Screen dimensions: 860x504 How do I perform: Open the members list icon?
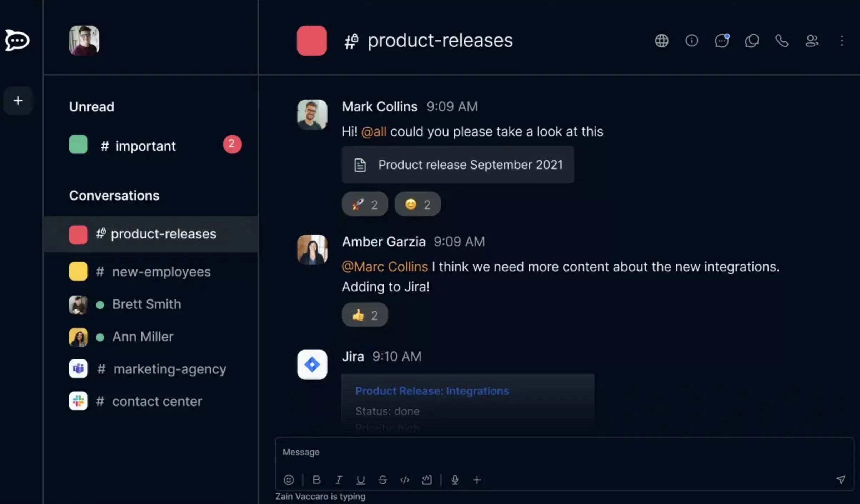point(812,41)
